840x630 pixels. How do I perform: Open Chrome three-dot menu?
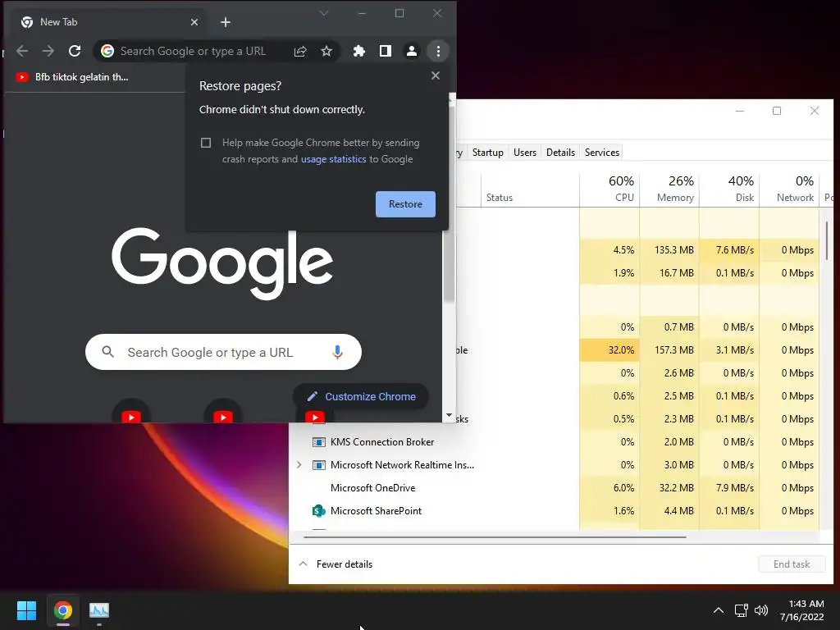click(x=438, y=51)
